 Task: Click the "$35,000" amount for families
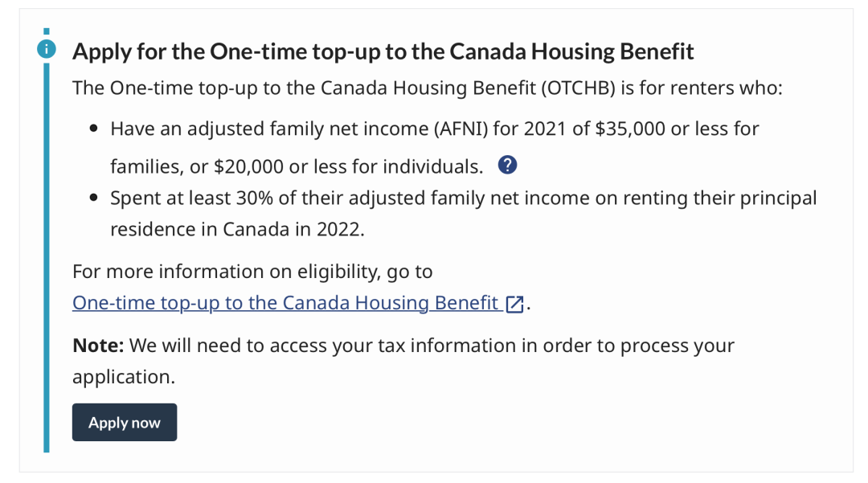point(628,129)
